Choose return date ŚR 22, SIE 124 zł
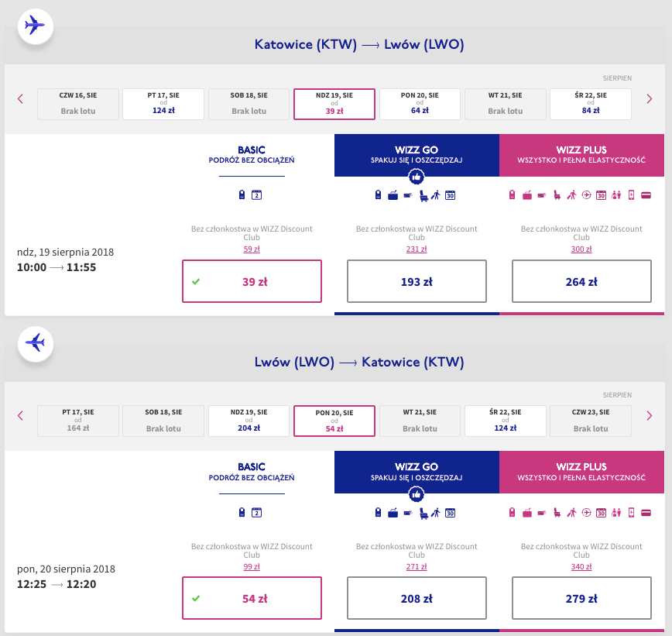Screen dimensions: 672x636 506,421
